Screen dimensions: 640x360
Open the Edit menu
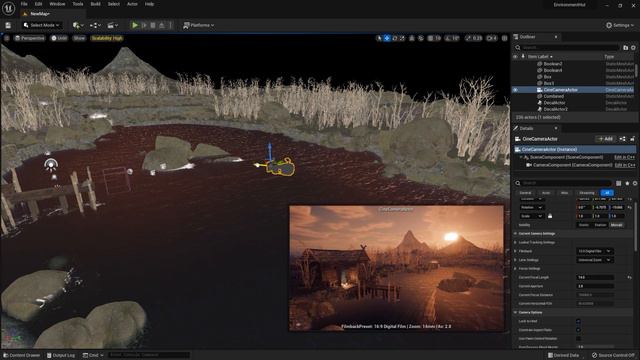pos(38,4)
